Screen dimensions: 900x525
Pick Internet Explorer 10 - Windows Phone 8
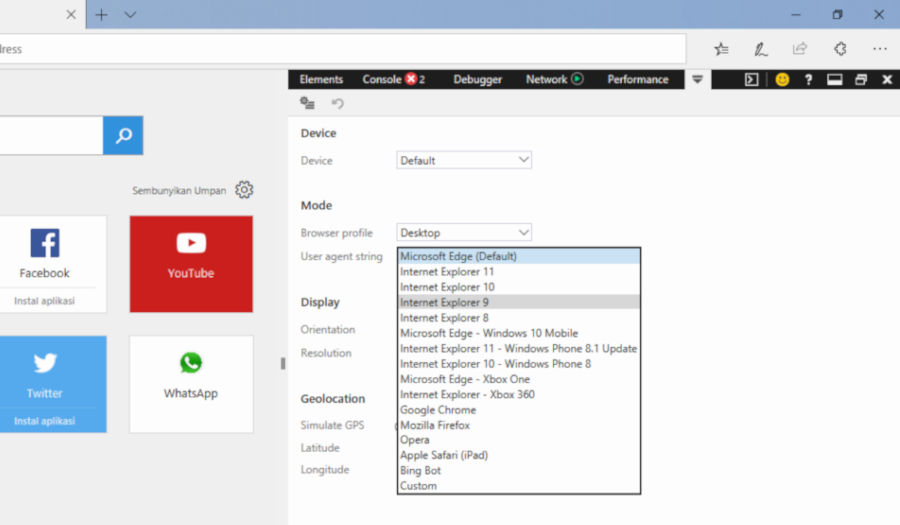519,364
